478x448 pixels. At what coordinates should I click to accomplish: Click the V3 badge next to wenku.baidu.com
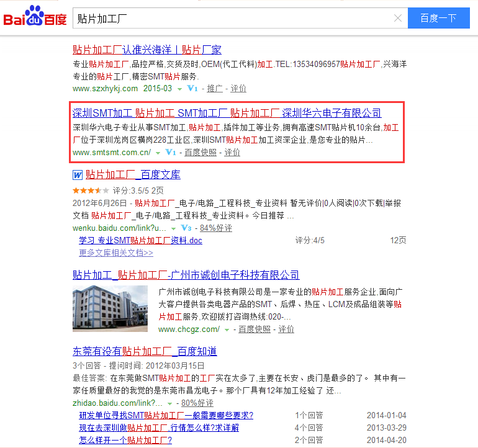pos(186,228)
